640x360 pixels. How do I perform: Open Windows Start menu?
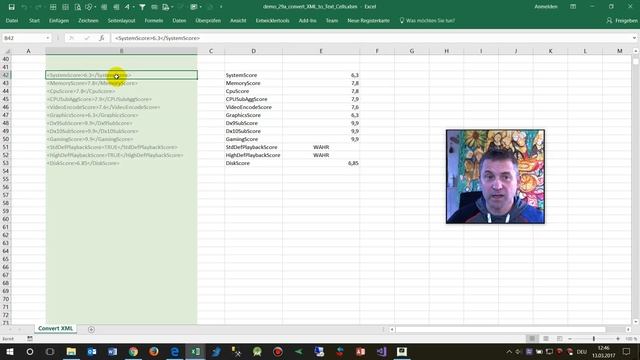coord(9,351)
